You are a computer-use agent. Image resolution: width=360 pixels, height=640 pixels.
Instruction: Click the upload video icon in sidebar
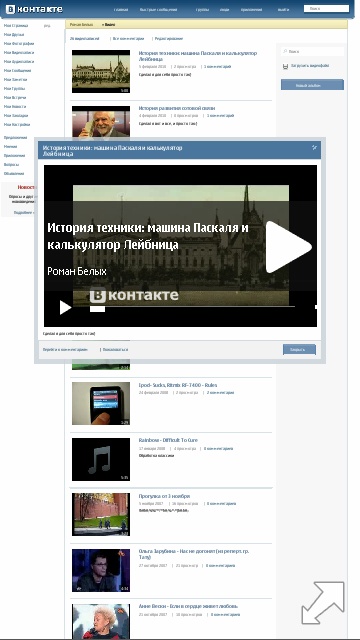(x=285, y=66)
